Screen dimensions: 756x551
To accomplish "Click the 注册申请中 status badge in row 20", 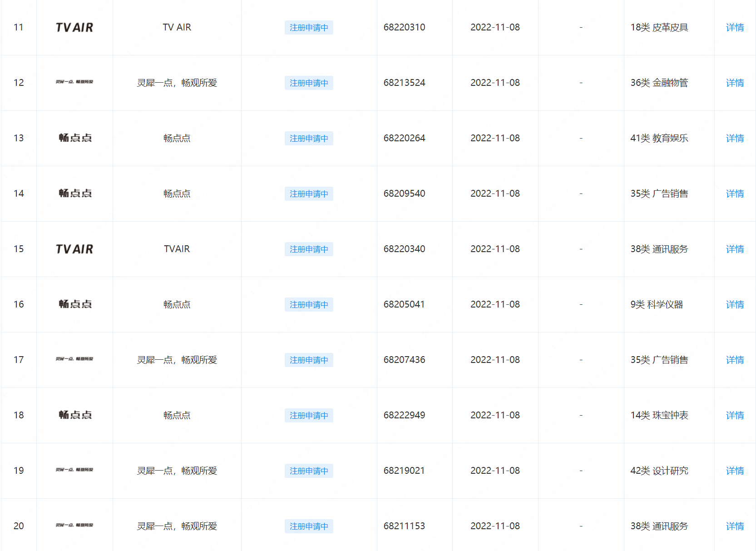I will (309, 526).
